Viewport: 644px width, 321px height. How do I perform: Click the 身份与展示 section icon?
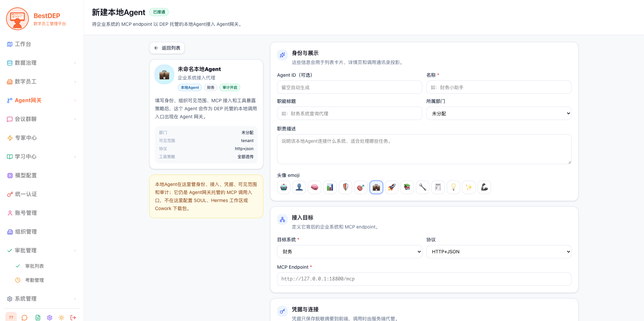[282, 55]
